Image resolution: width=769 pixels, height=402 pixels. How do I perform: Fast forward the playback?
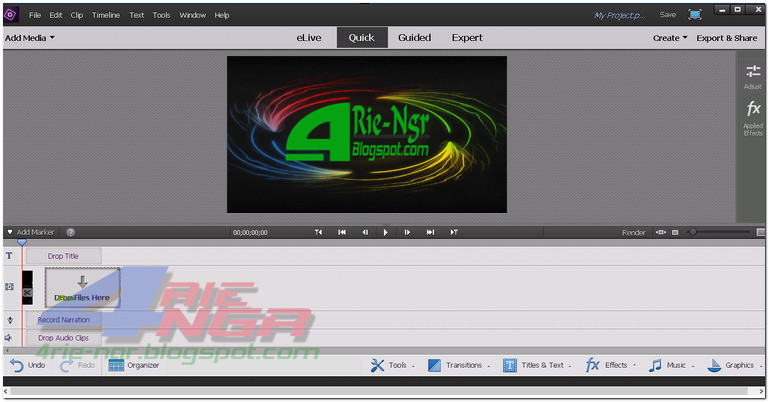(x=431, y=232)
